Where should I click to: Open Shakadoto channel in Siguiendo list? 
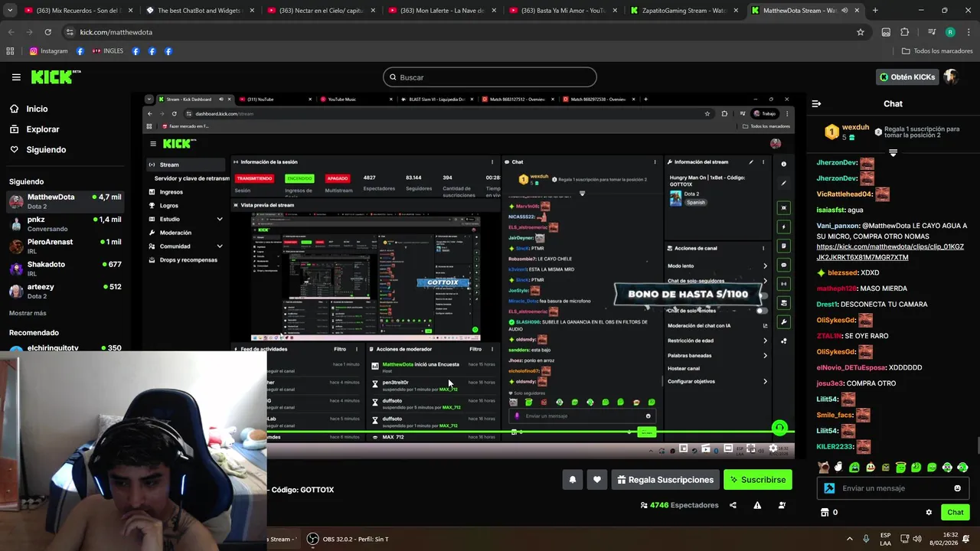tap(65, 269)
